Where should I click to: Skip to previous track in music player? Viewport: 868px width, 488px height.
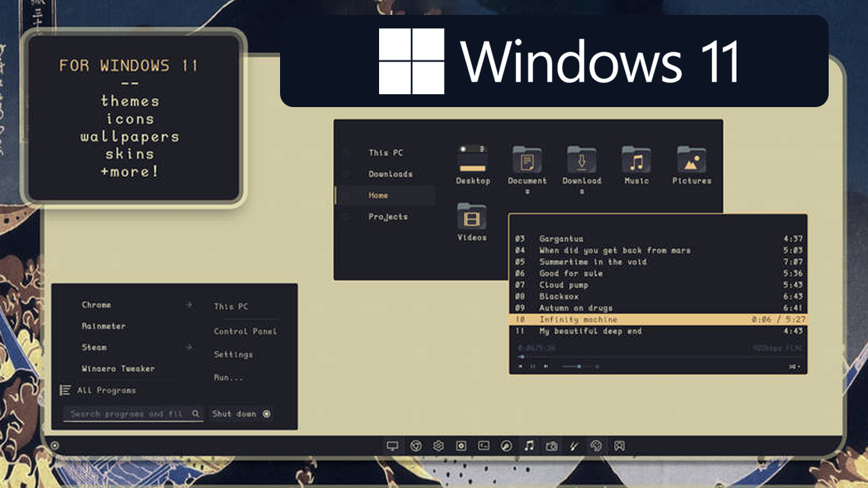(520, 367)
